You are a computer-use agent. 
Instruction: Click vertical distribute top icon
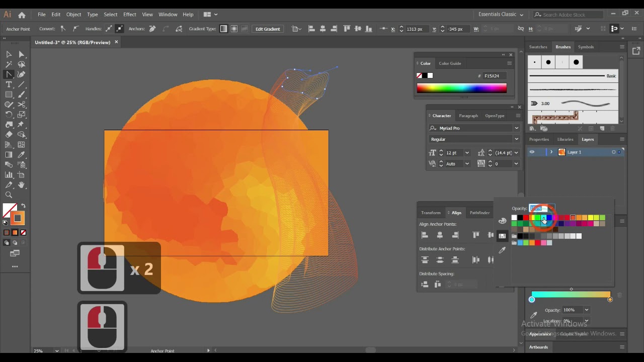click(425, 260)
